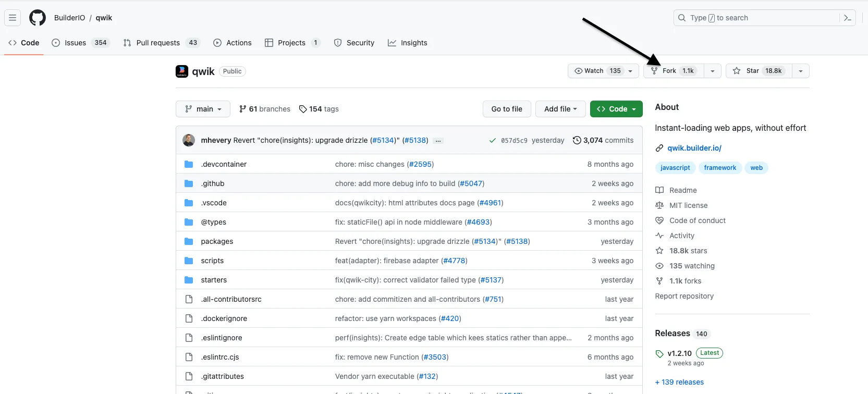The height and width of the screenshot is (394, 868).
Task: Open the Issues tab
Action: click(81, 43)
